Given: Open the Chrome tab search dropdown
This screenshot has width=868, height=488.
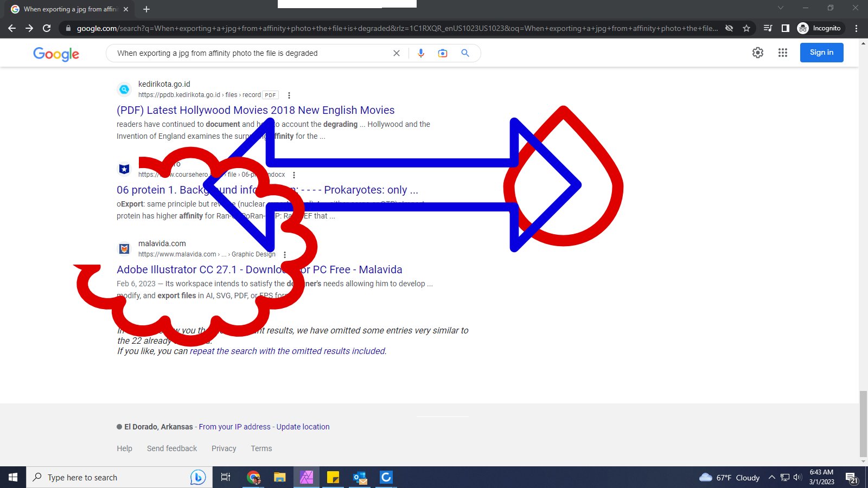Looking at the screenshot, I should click(781, 8).
